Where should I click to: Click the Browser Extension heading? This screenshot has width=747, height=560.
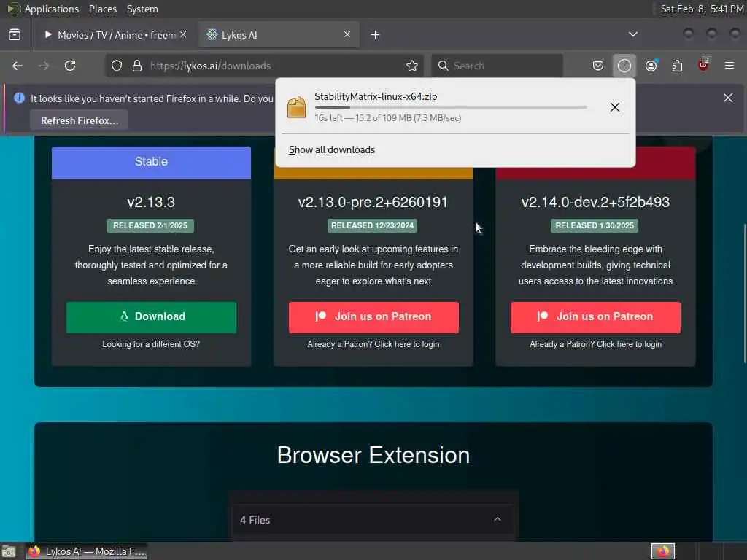pyautogui.click(x=373, y=455)
